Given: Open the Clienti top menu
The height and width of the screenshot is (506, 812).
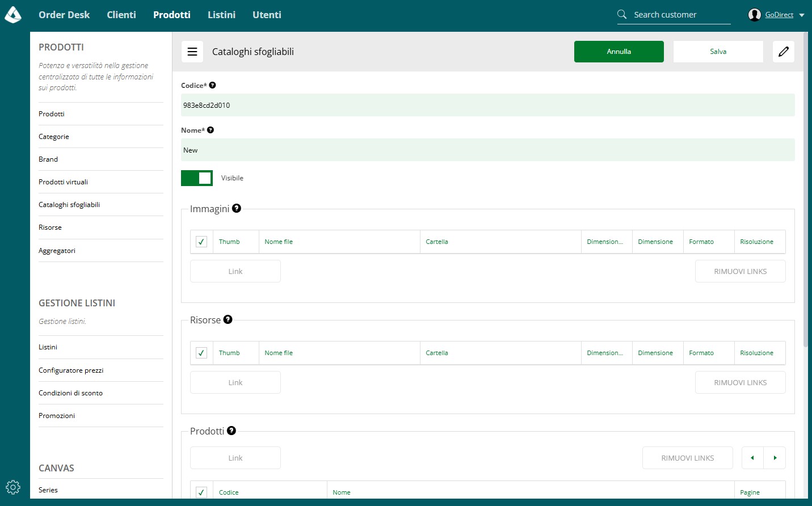Looking at the screenshot, I should 121,15.
